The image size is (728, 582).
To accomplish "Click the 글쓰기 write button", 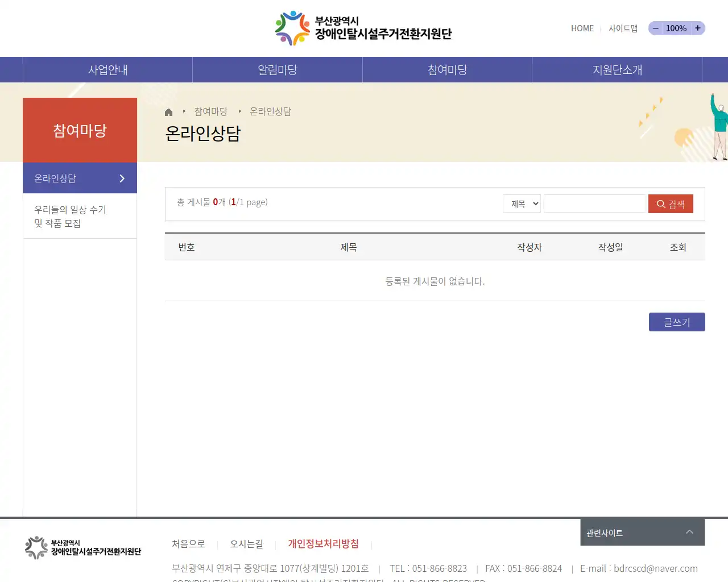I will 677,322.
